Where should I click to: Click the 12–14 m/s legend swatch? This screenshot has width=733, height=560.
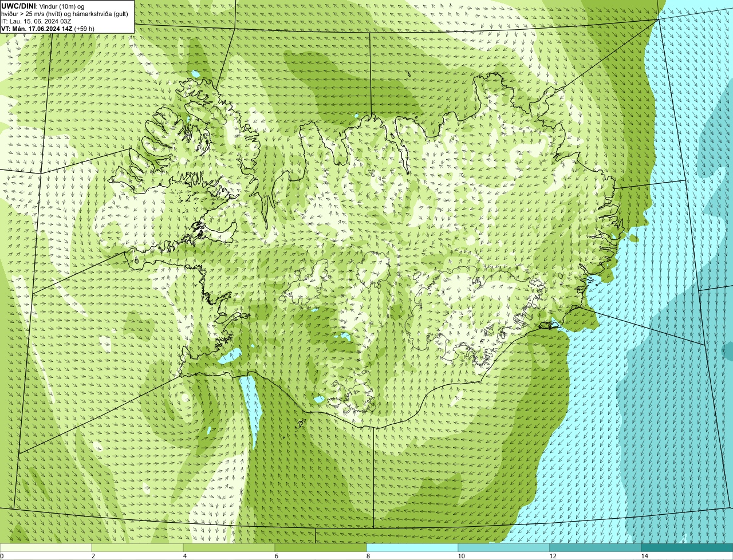click(596, 547)
